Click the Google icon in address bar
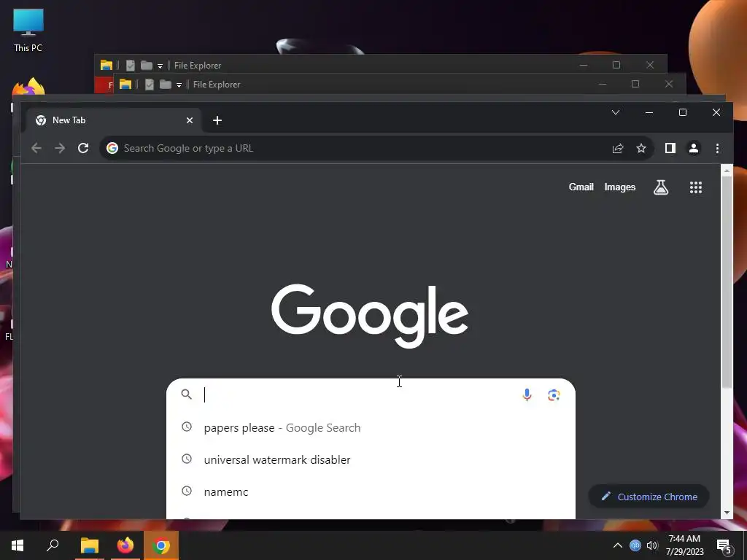This screenshot has height=560, width=747. click(112, 148)
